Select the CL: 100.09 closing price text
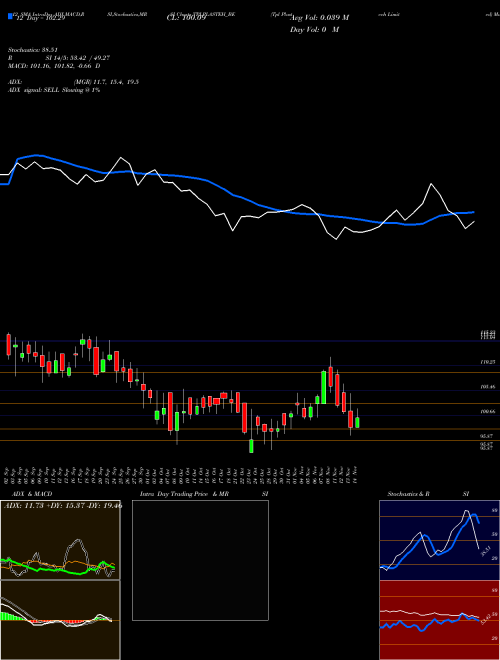 pos(186,18)
